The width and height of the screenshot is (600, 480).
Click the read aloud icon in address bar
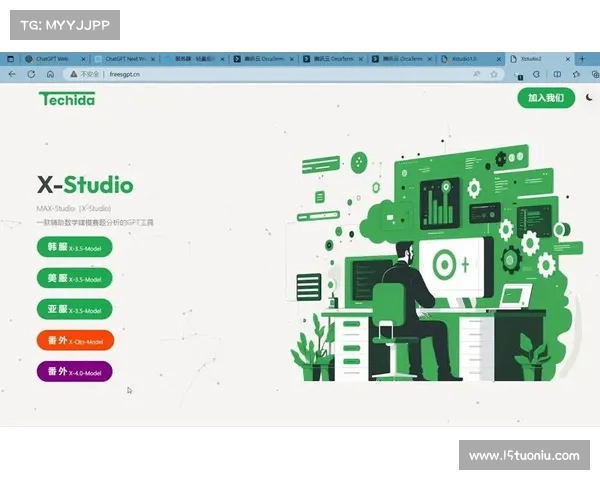click(x=476, y=74)
